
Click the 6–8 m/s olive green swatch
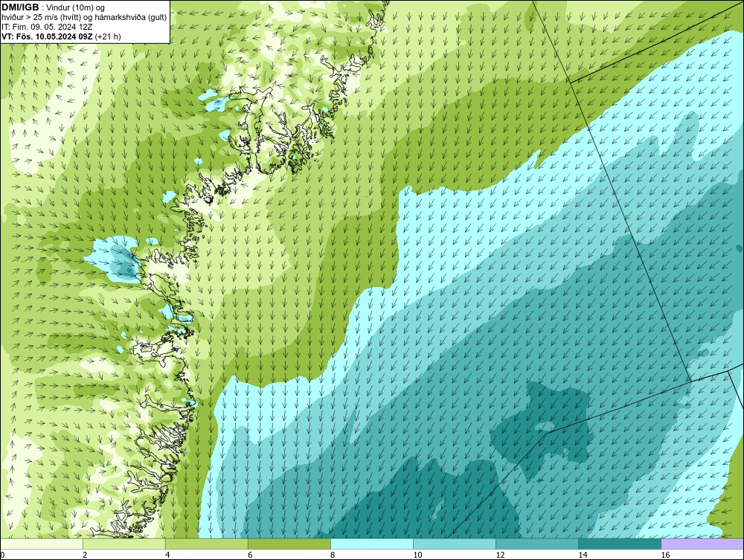pyautogui.click(x=289, y=544)
